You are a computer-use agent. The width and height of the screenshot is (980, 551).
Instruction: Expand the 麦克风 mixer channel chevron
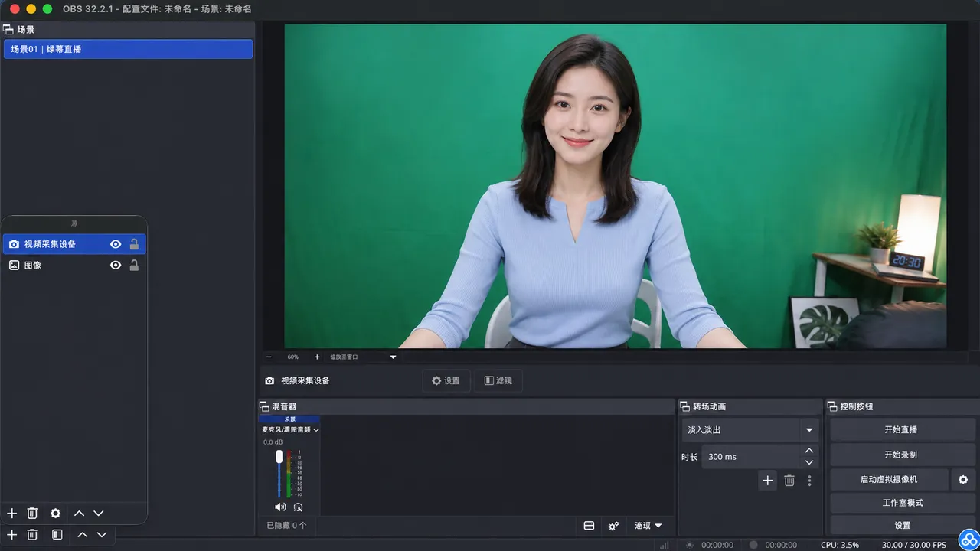[x=316, y=430]
